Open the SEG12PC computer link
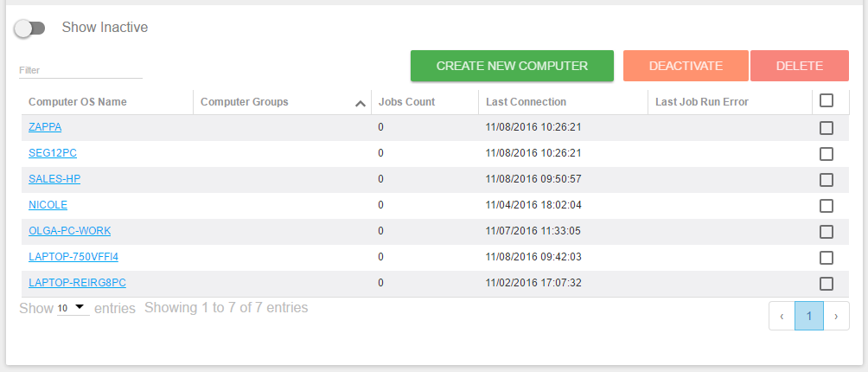 (x=53, y=153)
